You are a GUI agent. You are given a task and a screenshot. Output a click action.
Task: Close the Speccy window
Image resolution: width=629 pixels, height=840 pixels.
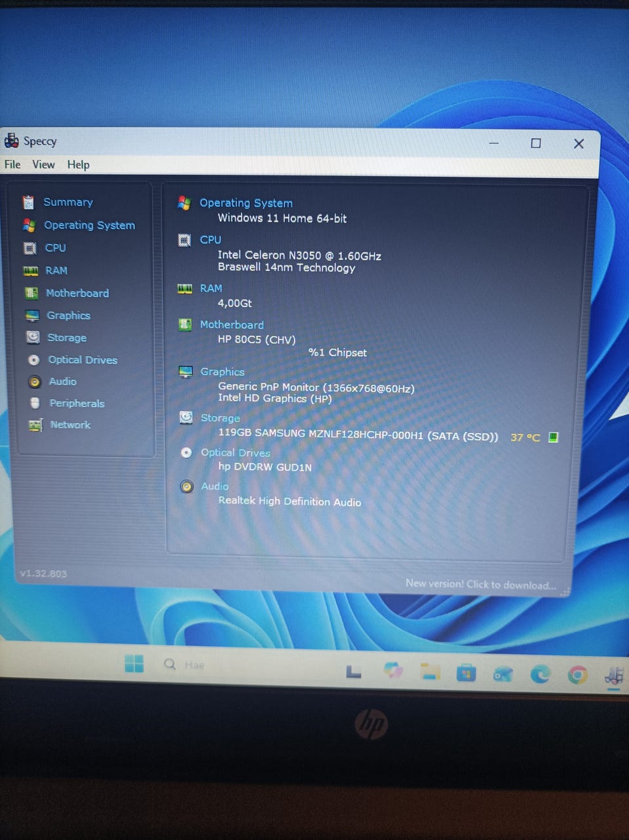(x=579, y=143)
